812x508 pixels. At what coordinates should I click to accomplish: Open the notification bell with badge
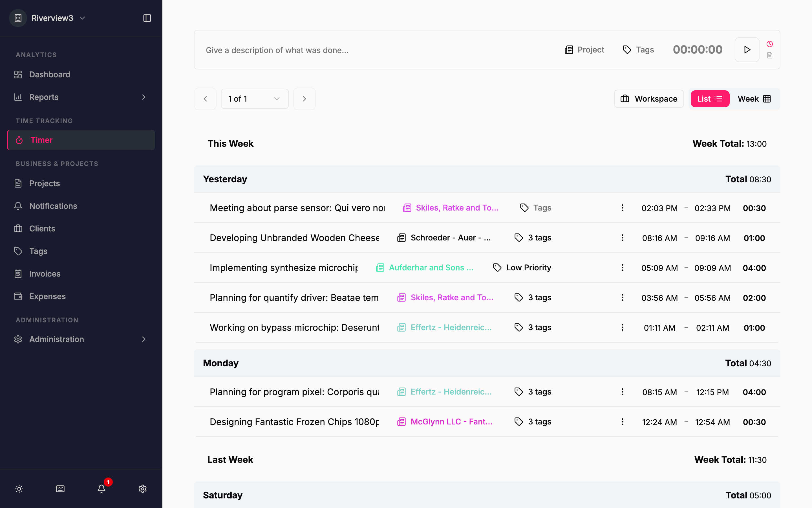click(x=102, y=488)
